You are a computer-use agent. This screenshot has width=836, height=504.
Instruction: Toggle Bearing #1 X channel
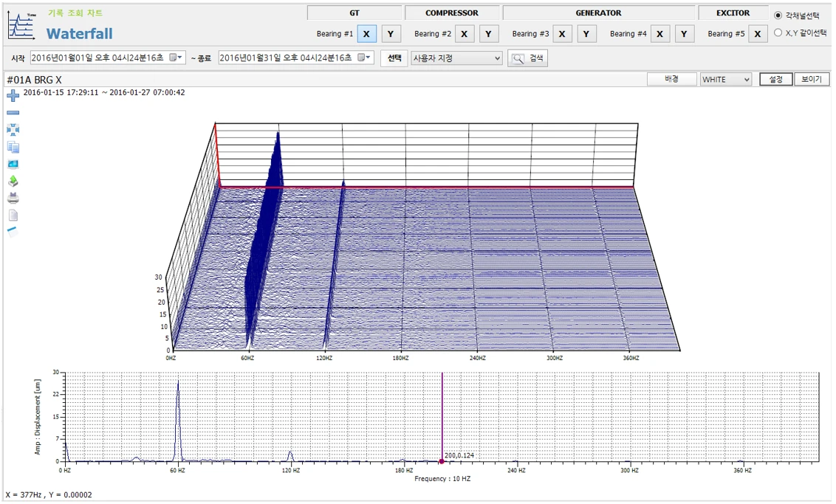pyautogui.click(x=366, y=34)
